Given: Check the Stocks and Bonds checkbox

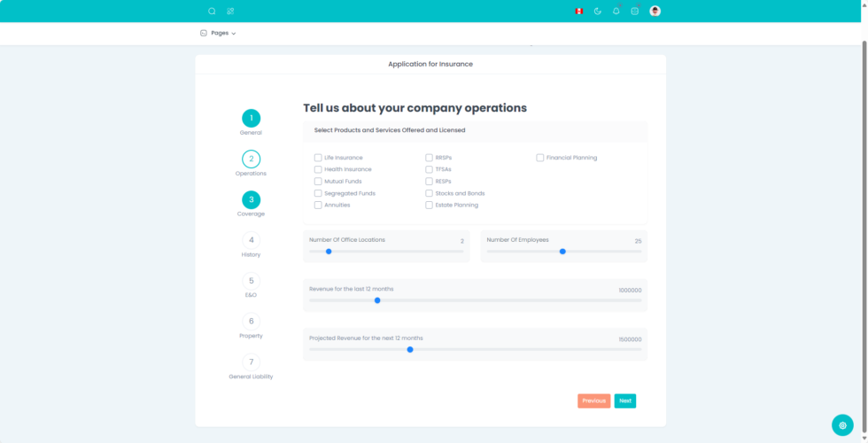Looking at the screenshot, I should [429, 193].
